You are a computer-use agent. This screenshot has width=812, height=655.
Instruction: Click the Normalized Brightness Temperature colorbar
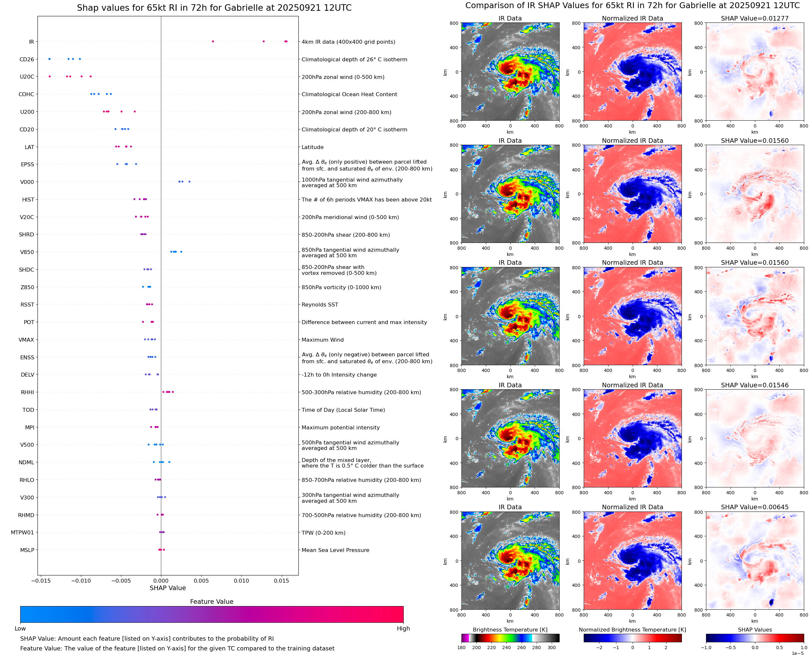pyautogui.click(x=632, y=638)
